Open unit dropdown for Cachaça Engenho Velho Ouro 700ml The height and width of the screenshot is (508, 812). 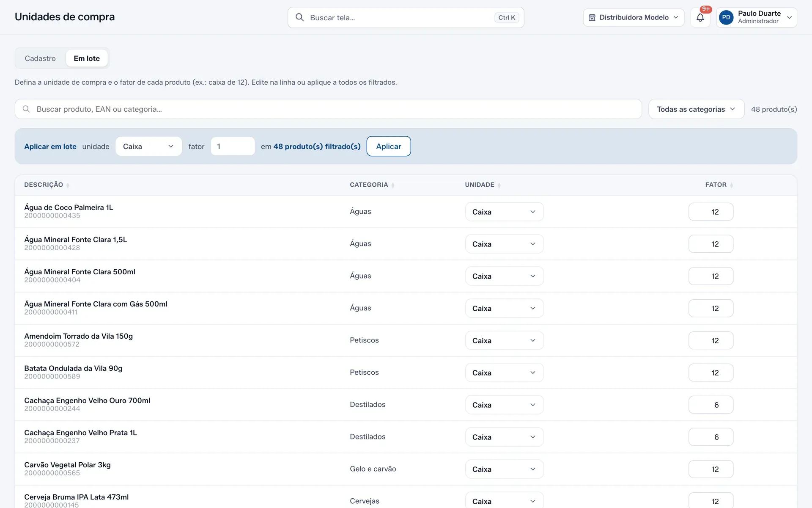[504, 405]
